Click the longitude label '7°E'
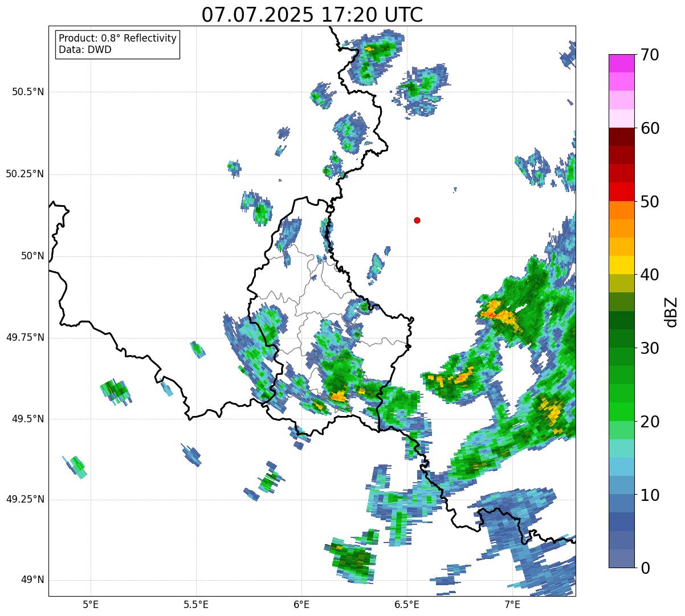The height and width of the screenshot is (616, 685). [x=512, y=604]
